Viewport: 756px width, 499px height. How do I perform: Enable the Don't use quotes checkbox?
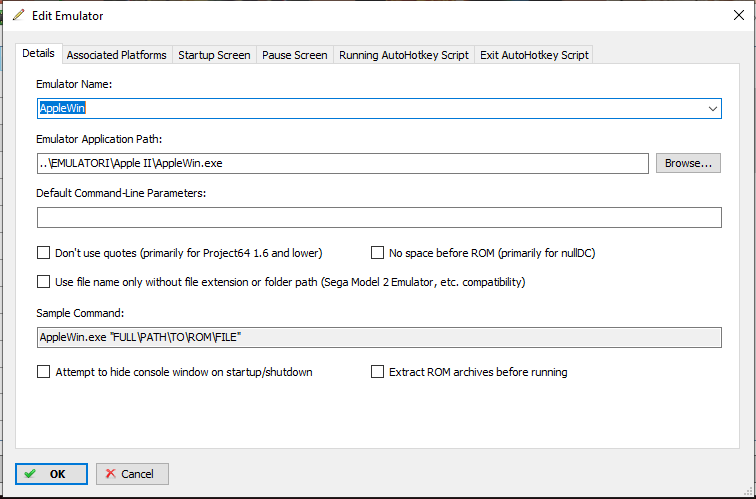pos(43,253)
